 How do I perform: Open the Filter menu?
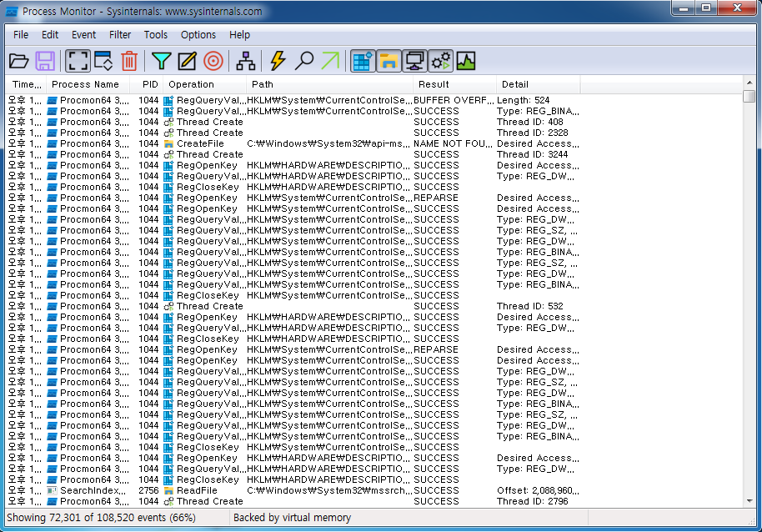point(120,35)
